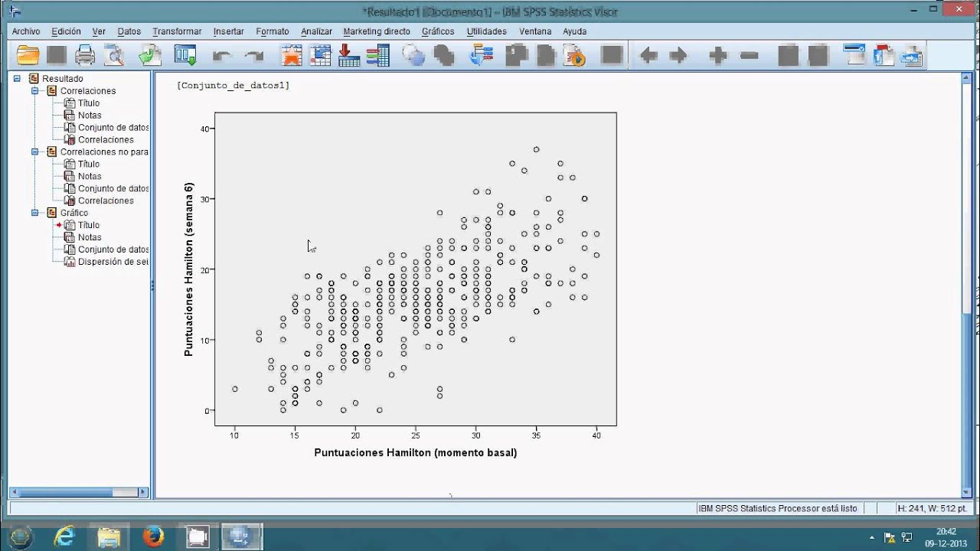This screenshot has height=551, width=980.
Task: Open the Ventana menu
Action: click(x=535, y=31)
